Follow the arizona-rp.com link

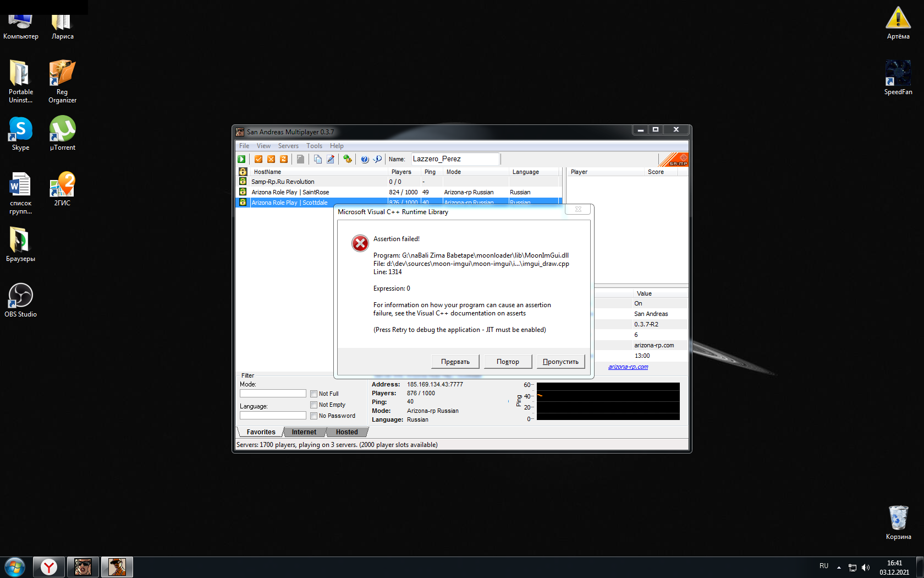[628, 367]
